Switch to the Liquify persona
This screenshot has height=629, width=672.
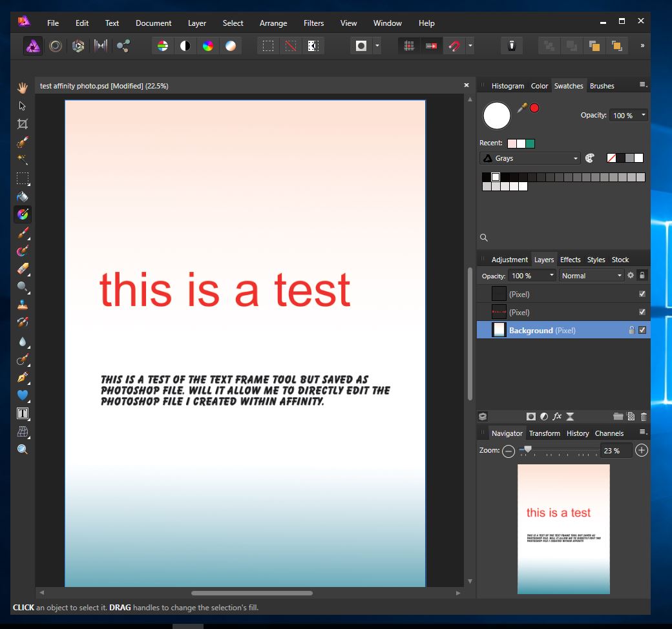(56, 46)
